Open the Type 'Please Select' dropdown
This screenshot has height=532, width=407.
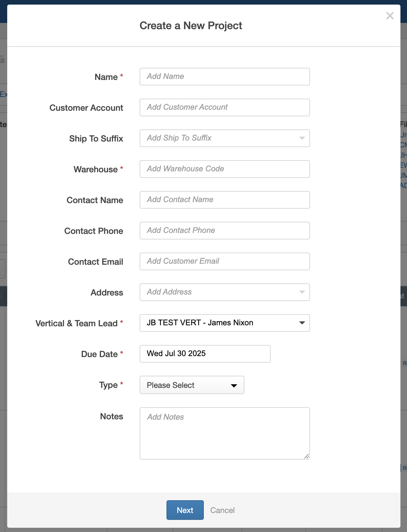click(x=192, y=385)
